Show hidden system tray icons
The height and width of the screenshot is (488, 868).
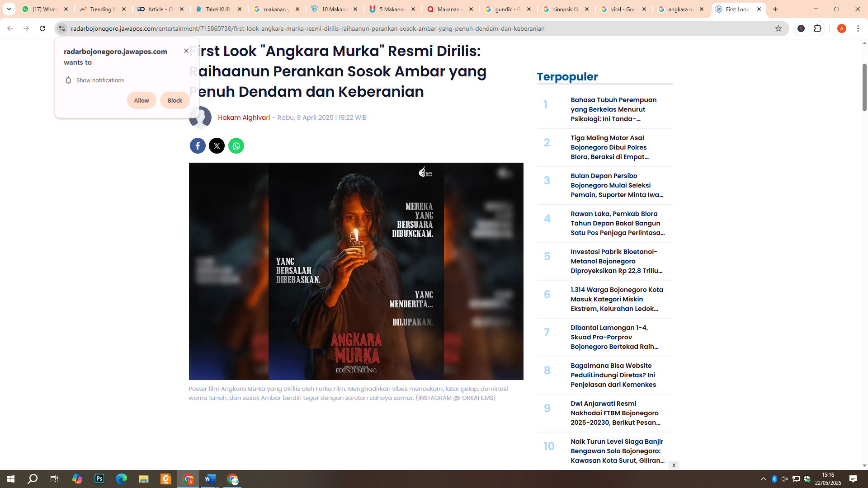coord(764,479)
